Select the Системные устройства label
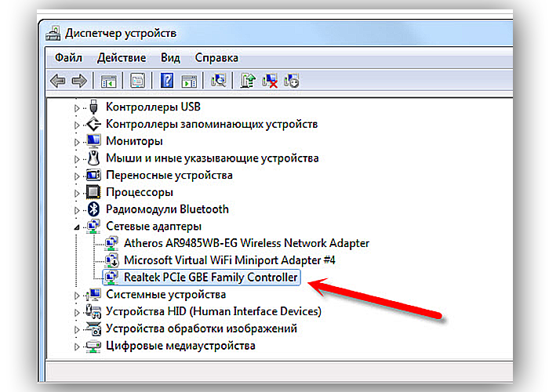 tap(166, 294)
